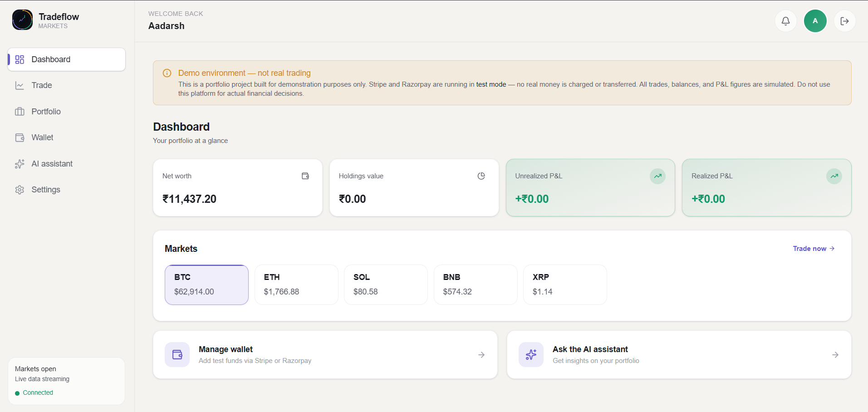Click the Realized P&L trend icon
Image resolution: width=868 pixels, height=412 pixels.
[834, 176]
